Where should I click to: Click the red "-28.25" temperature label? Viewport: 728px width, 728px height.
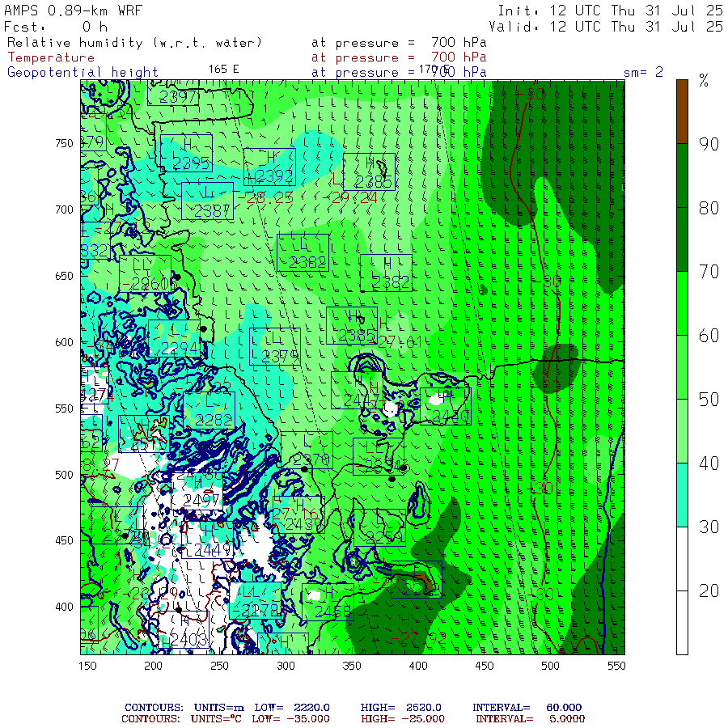pos(265,198)
